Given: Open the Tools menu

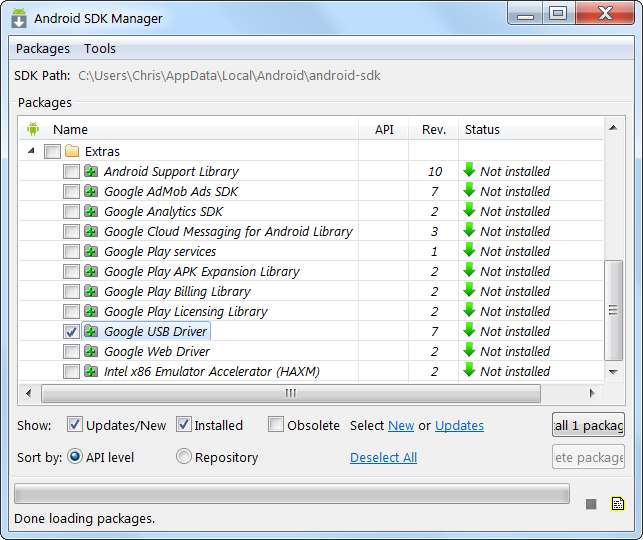Looking at the screenshot, I should pyautogui.click(x=100, y=48).
